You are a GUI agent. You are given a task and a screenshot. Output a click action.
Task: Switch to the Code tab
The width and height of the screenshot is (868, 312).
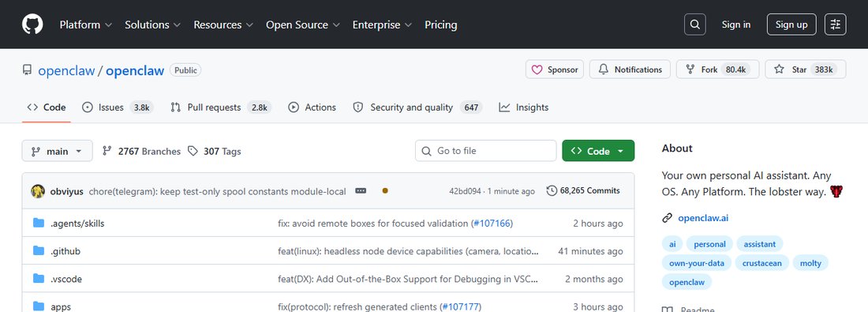pos(47,107)
